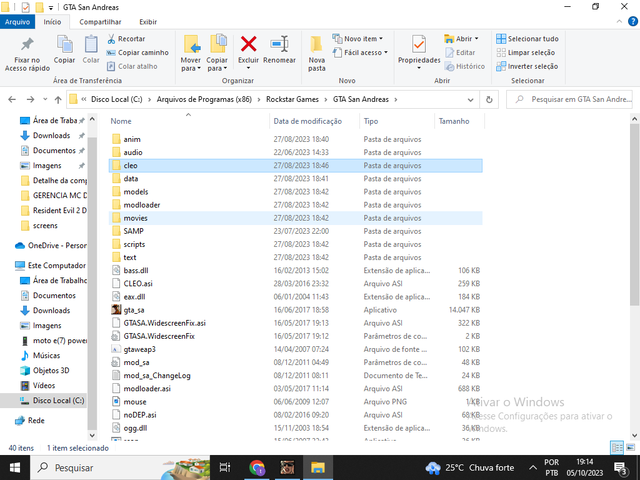Open the Copiar para dropdown
The image size is (640, 480).
[x=217, y=64]
